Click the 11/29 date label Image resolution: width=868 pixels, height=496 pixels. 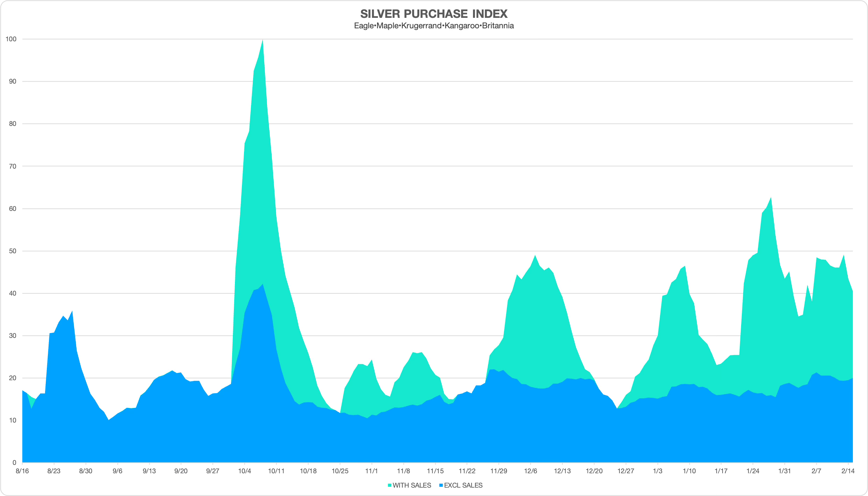click(499, 471)
